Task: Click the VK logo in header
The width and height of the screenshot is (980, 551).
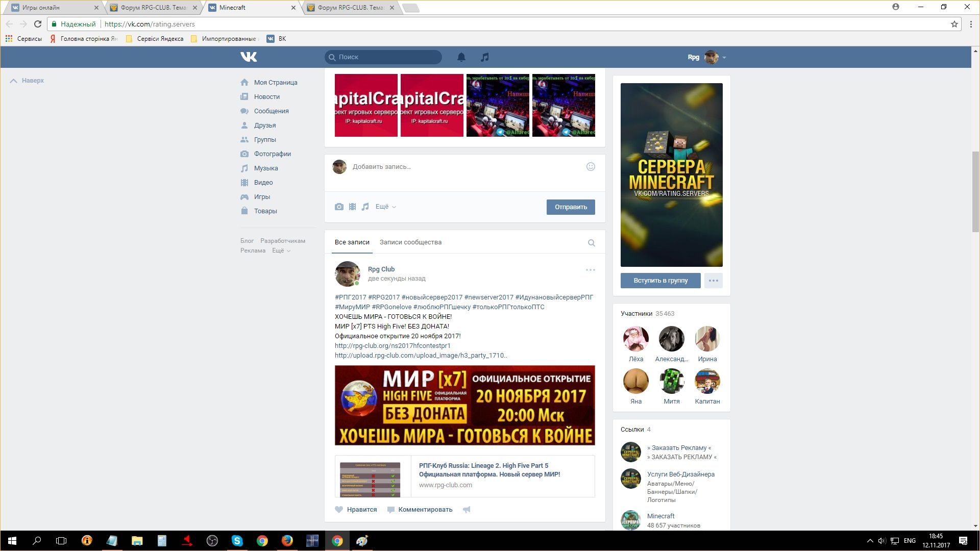Action: [x=249, y=57]
